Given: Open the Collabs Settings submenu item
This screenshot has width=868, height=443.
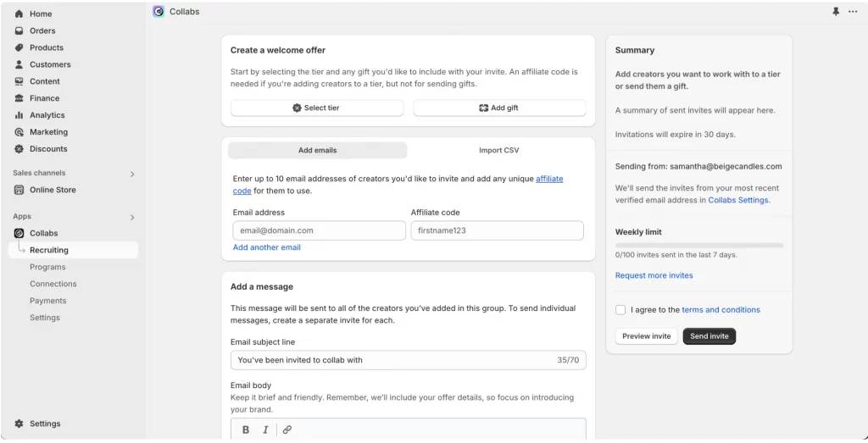Looking at the screenshot, I should pos(45,318).
